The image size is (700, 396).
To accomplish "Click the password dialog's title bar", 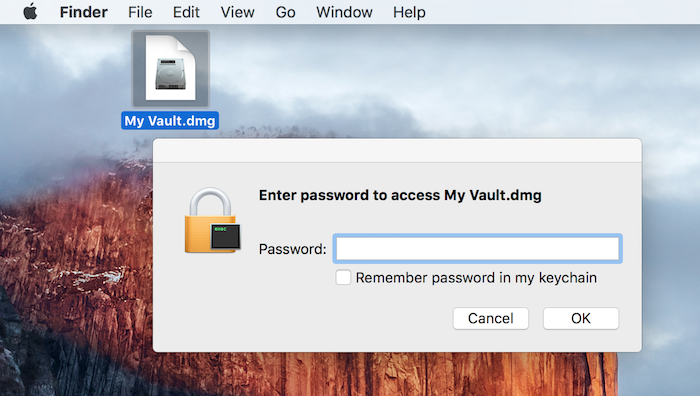I will pos(397,150).
